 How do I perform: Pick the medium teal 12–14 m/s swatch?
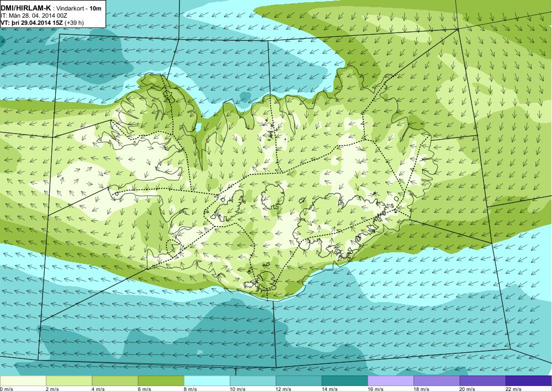click(x=299, y=381)
